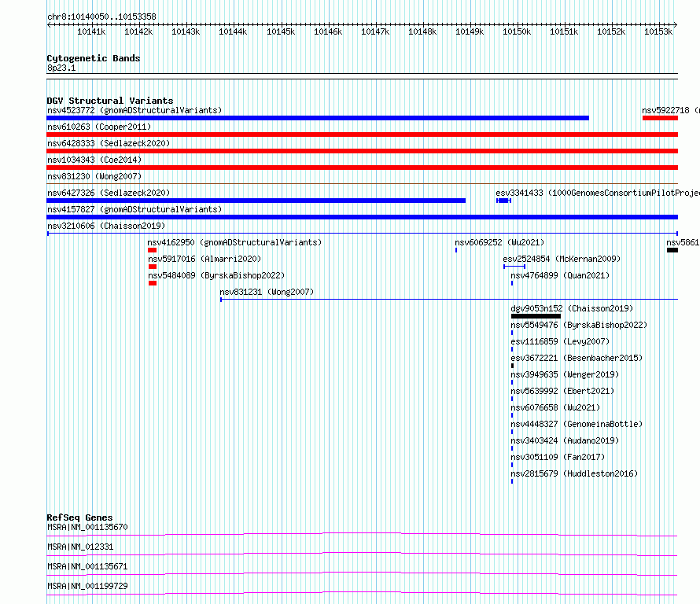Screen dimensions: 700x604
Task: Open MSRA|NM_012331 RefSeq gene label
Action: point(80,547)
